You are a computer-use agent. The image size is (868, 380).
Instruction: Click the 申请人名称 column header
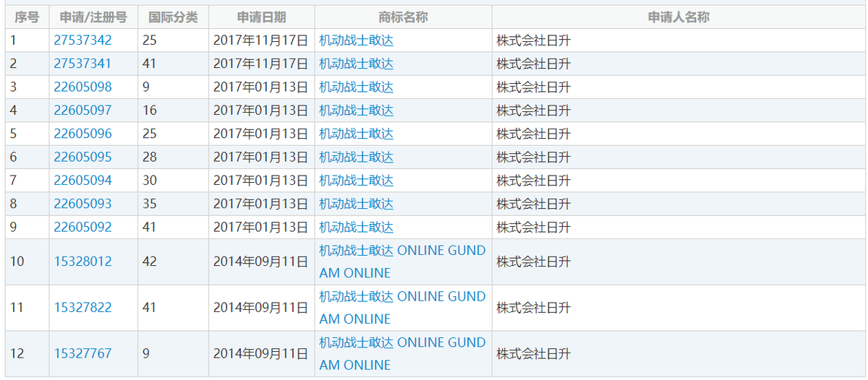[678, 17]
